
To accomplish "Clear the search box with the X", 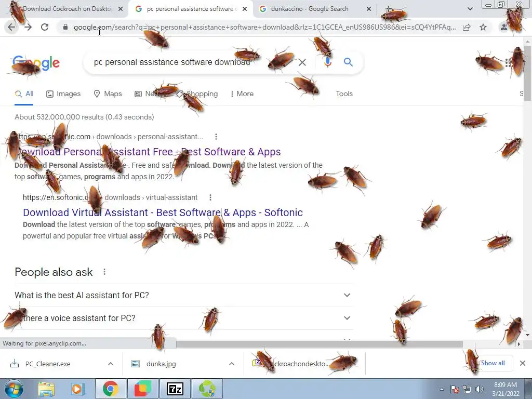I will coord(302,62).
